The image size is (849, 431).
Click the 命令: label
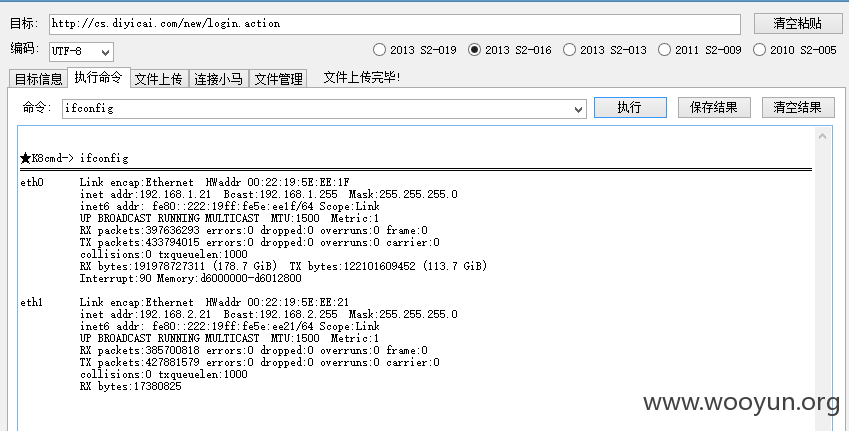click(36, 107)
